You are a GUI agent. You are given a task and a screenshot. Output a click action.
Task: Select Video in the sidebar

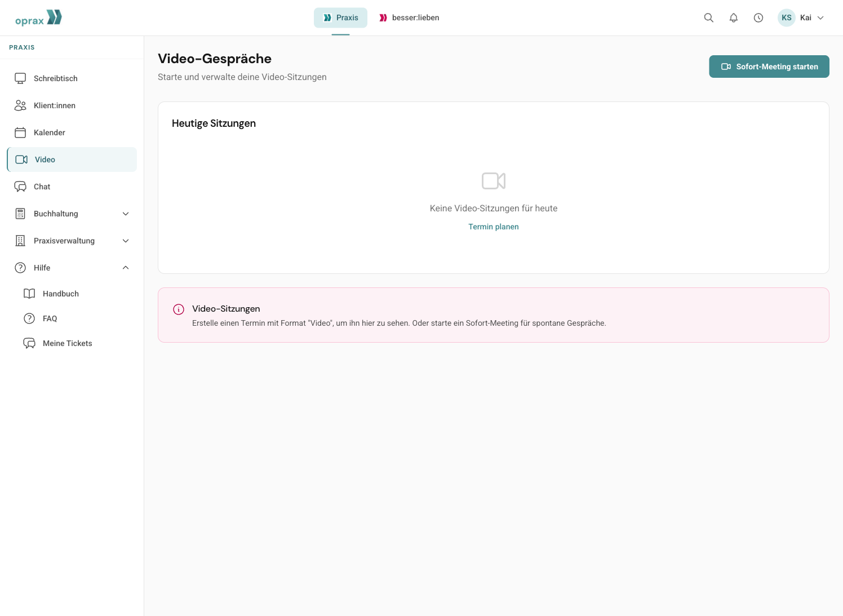point(72,159)
